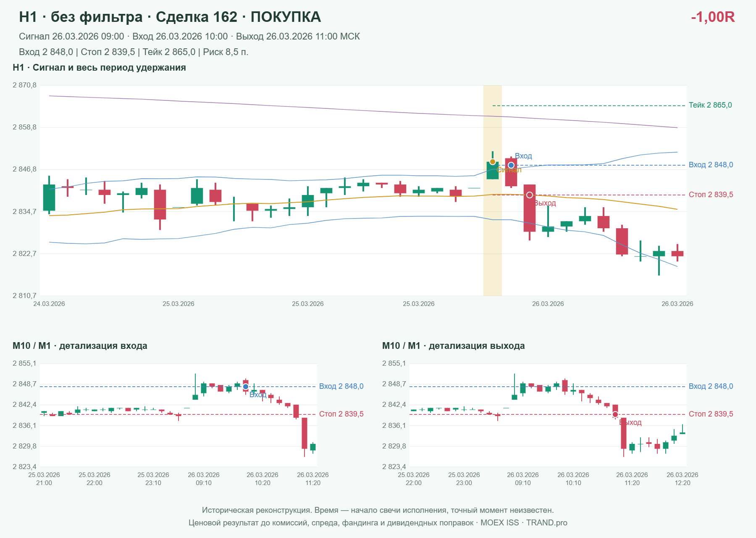
Task: Click the trade title 'Сделка 162 · ПОКУПКА'
Action: coord(238,17)
